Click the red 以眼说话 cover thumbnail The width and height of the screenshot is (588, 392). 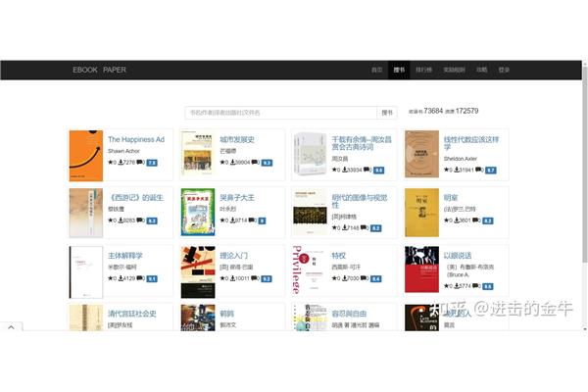coord(421,269)
